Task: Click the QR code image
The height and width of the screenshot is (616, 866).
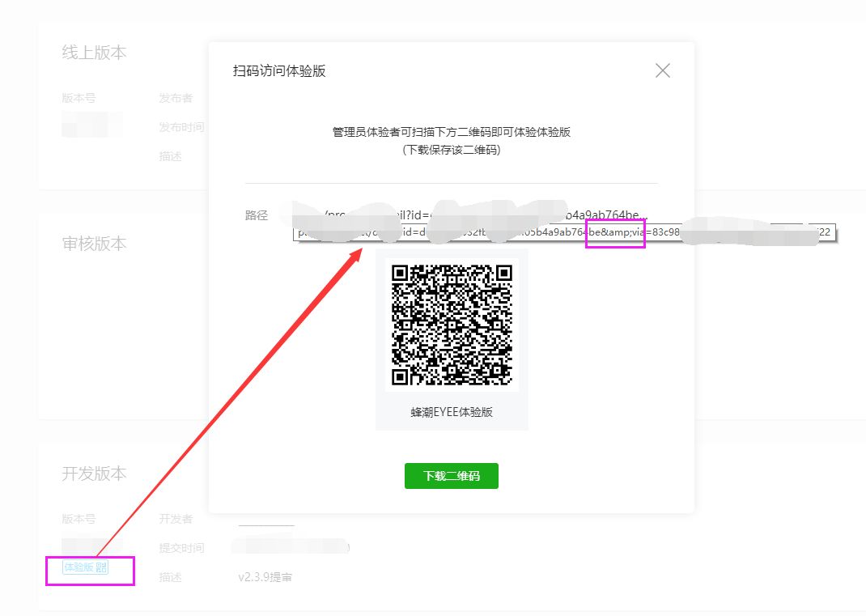Action: [452, 325]
